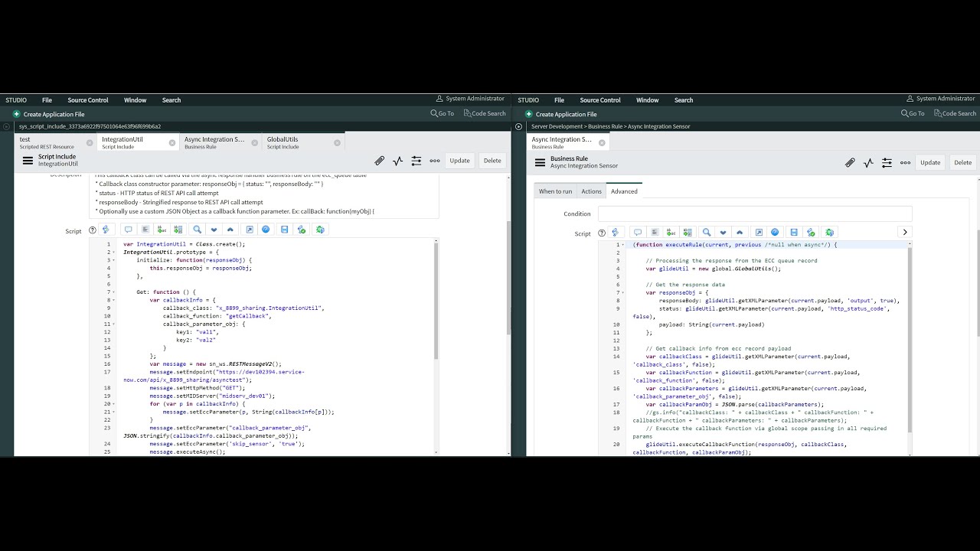Open the Find search icon above the Business Rule script

tap(706, 232)
